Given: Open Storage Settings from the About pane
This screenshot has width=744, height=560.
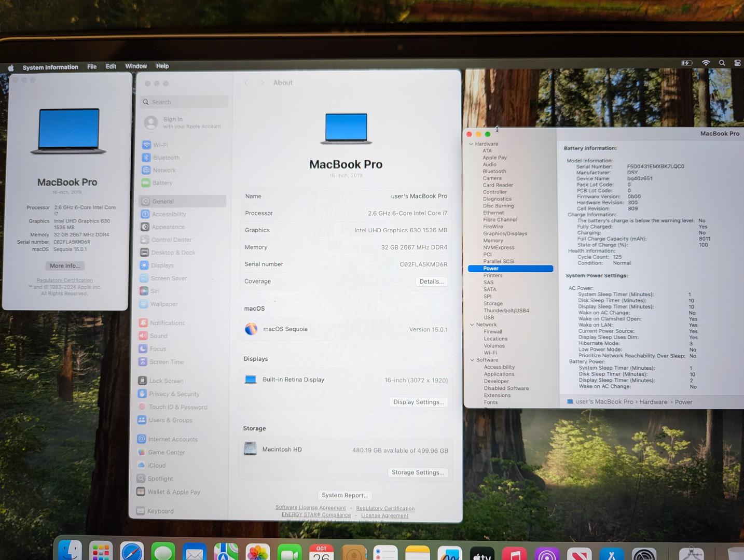Looking at the screenshot, I should click(418, 472).
